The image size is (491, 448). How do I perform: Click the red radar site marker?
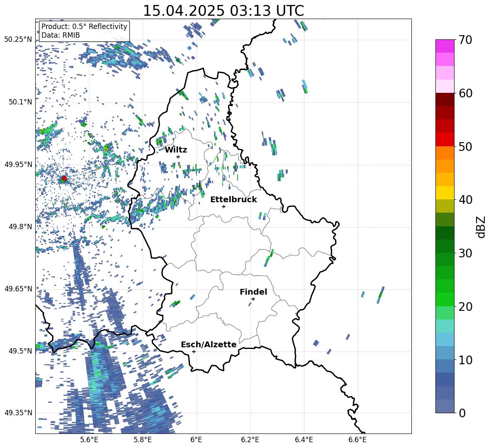(64, 178)
